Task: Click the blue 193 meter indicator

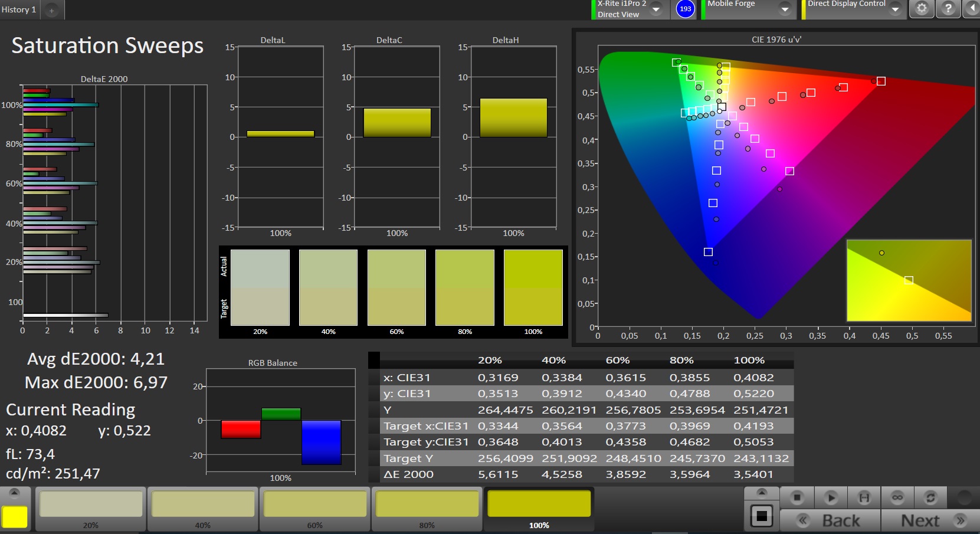Action: click(x=685, y=9)
